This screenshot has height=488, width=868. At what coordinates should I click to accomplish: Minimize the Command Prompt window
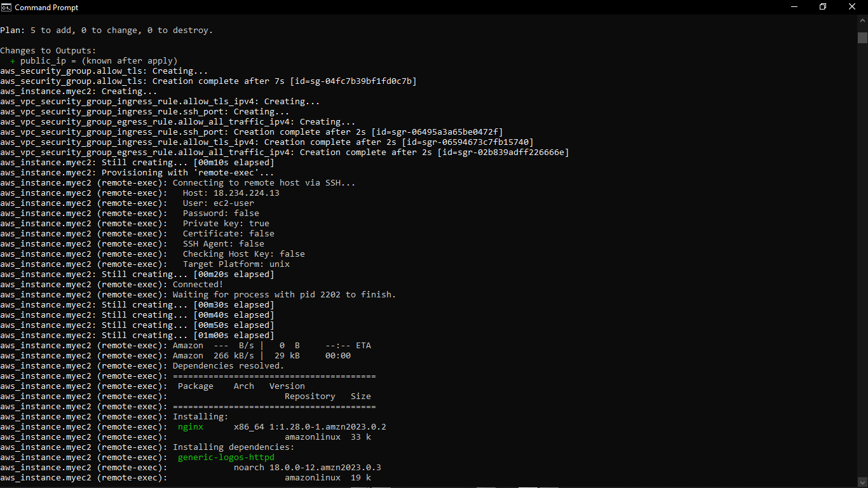[792, 6]
